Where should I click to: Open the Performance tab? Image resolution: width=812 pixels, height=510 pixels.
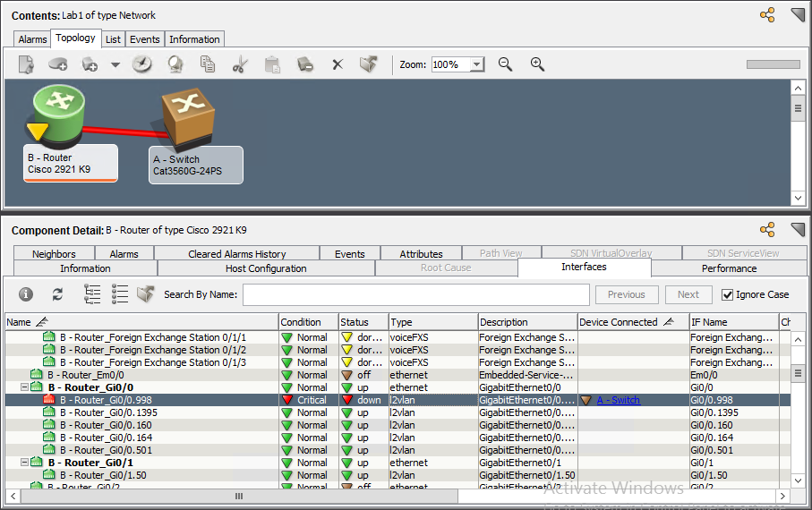click(729, 268)
